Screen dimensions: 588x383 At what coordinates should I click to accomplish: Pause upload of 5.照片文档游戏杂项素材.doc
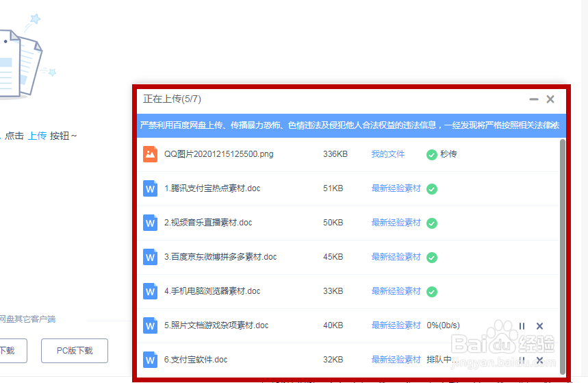coord(522,326)
